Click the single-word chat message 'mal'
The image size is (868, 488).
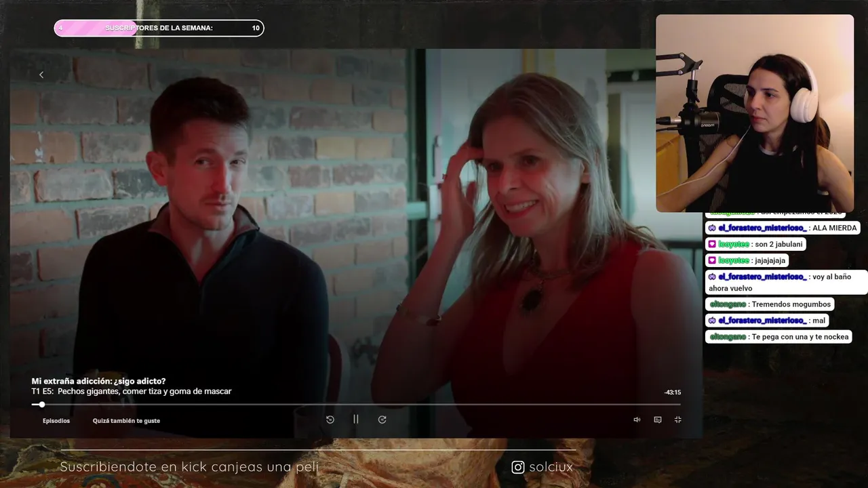pyautogui.click(x=767, y=321)
